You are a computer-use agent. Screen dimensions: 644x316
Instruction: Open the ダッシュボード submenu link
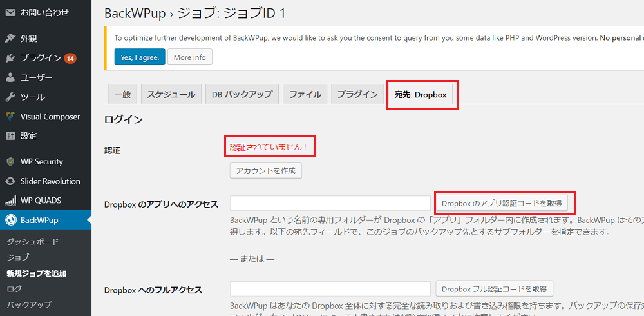tap(33, 242)
